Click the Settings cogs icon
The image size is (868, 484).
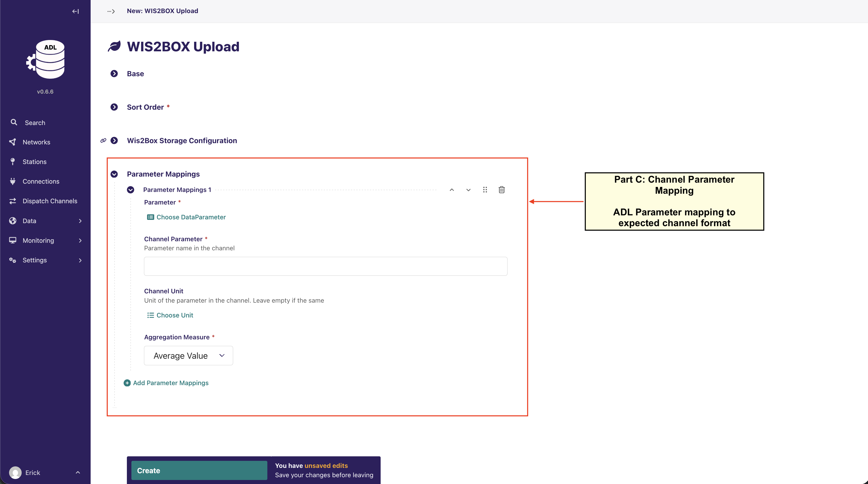(13, 260)
